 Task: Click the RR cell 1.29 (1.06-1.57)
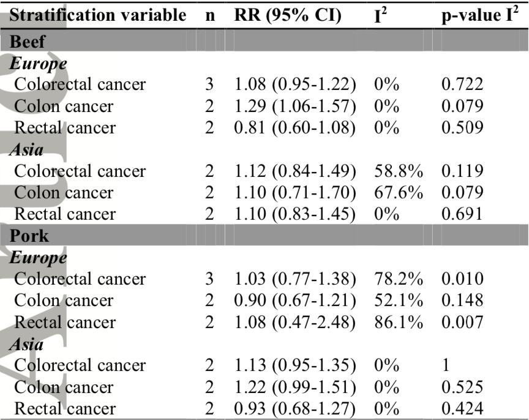click(x=295, y=107)
